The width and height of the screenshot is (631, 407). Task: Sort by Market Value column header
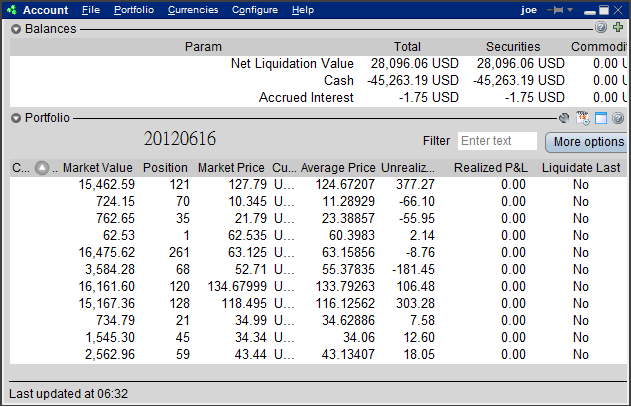click(x=97, y=167)
